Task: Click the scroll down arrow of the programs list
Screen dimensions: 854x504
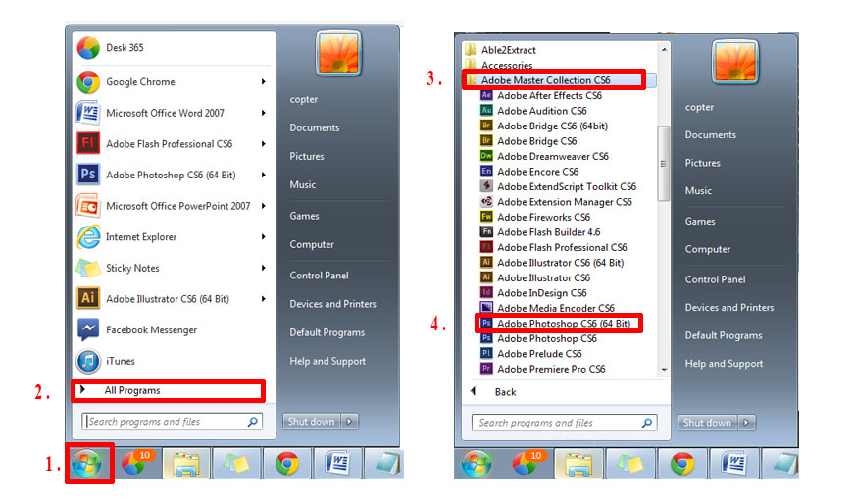Action: click(664, 370)
